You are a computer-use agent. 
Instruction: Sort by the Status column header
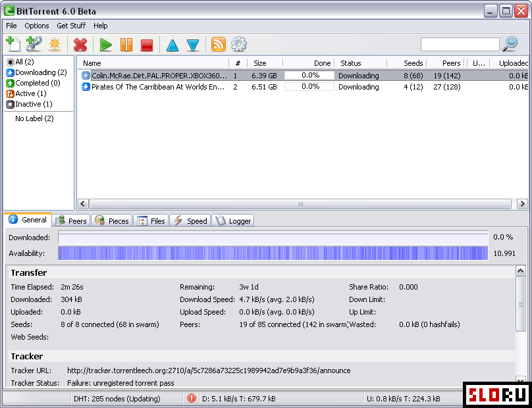coord(360,63)
